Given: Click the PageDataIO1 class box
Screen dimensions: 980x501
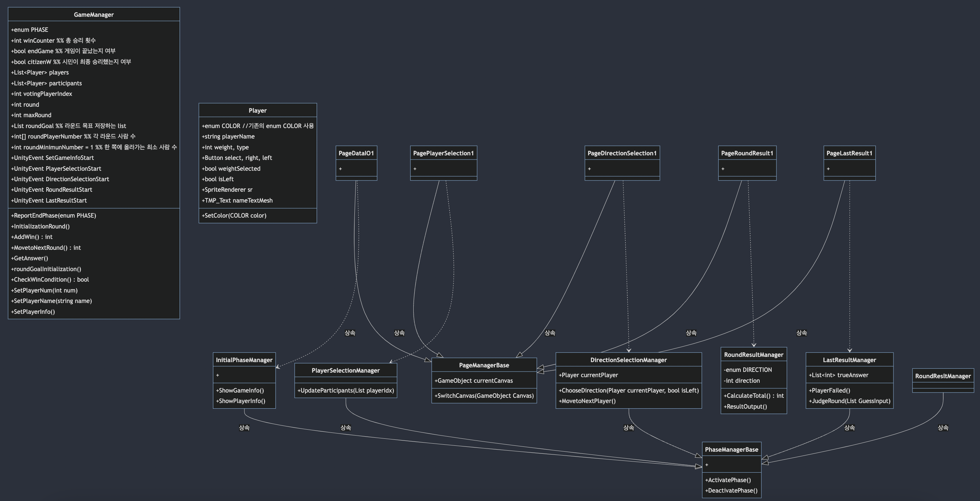Looking at the screenshot, I should coord(356,153).
